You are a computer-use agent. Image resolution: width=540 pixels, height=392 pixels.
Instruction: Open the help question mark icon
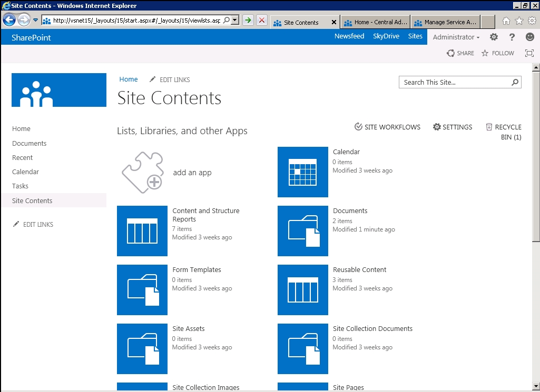tap(512, 37)
